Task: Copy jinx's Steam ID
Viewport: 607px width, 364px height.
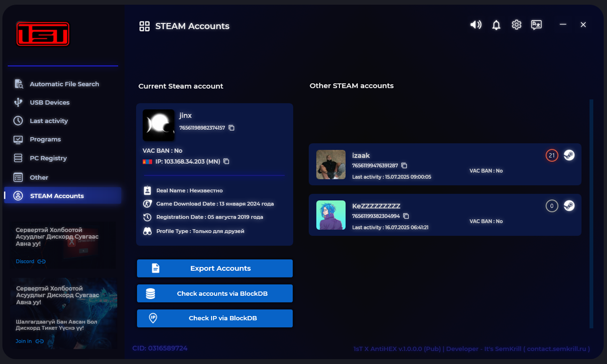Action: click(231, 128)
